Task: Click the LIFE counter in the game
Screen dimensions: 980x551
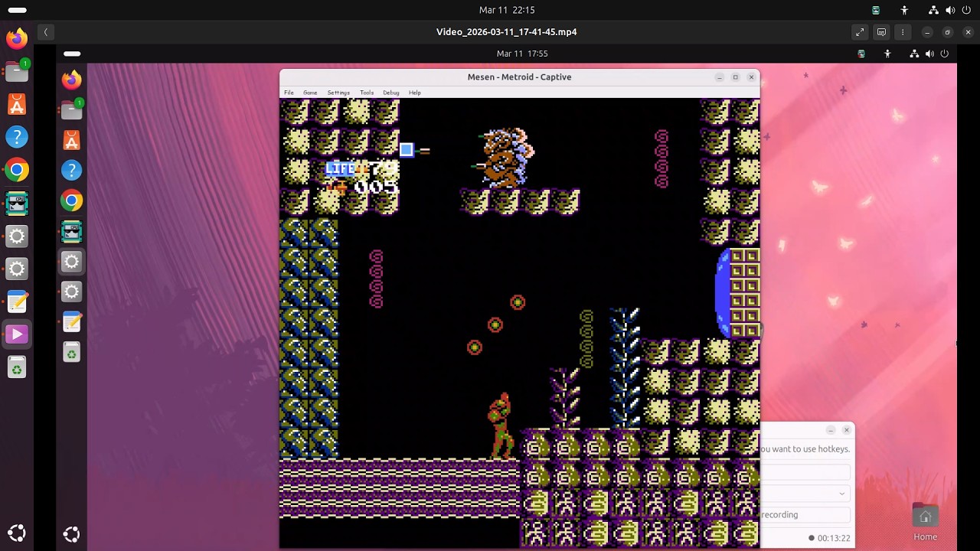Action: pos(361,169)
